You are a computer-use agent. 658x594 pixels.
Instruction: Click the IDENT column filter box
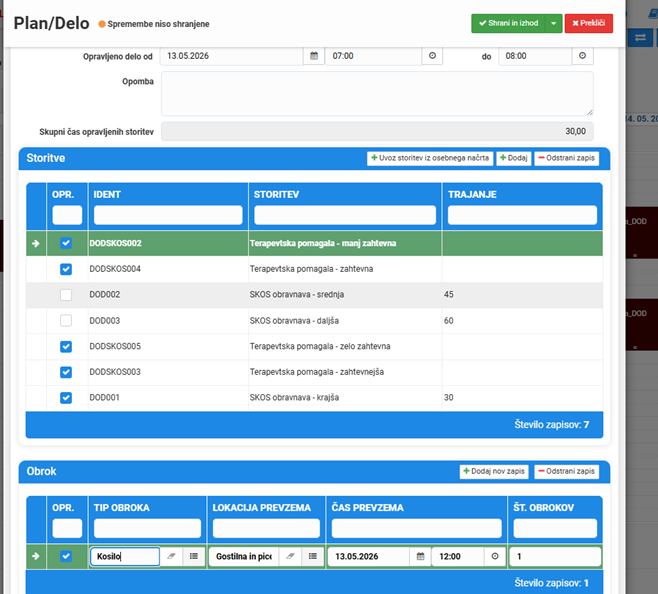(x=168, y=215)
